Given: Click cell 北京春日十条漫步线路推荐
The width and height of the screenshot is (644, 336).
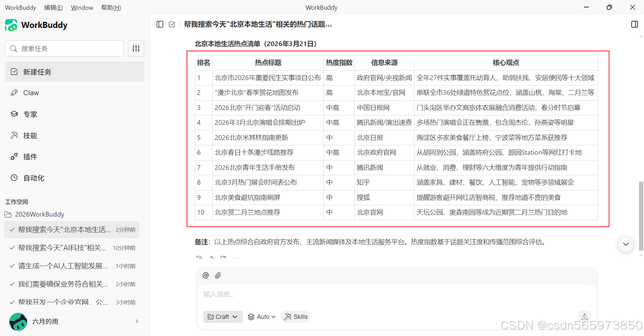Looking at the screenshot, I should (x=268, y=152).
